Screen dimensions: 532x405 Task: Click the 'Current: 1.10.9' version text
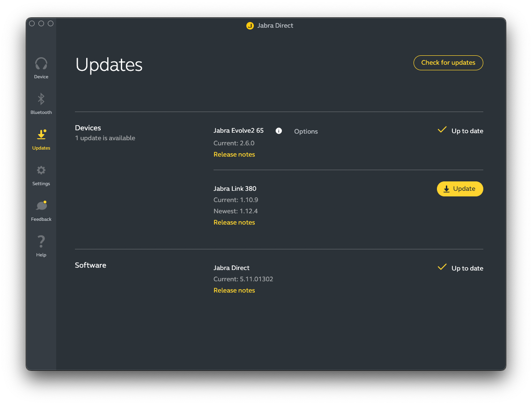point(236,200)
